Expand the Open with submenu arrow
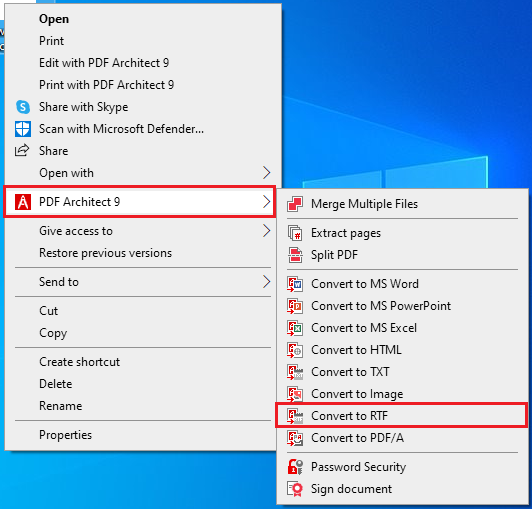 coord(267,173)
